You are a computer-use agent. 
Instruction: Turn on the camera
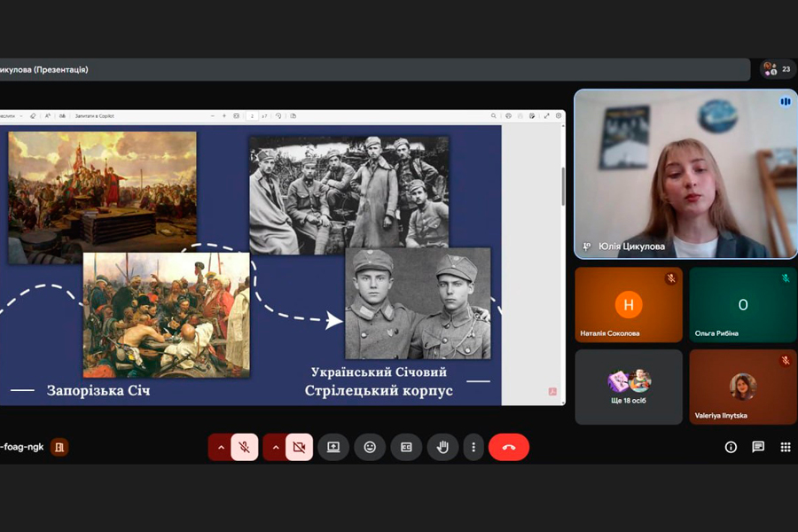pos(299,448)
